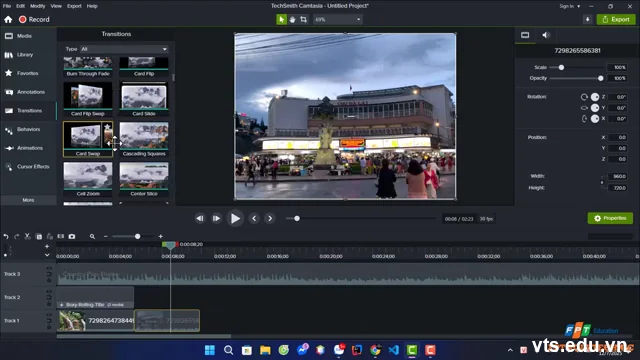Viewport: 640px width, 360px height.
Task: Redo the last undone action
Action: [16, 236]
